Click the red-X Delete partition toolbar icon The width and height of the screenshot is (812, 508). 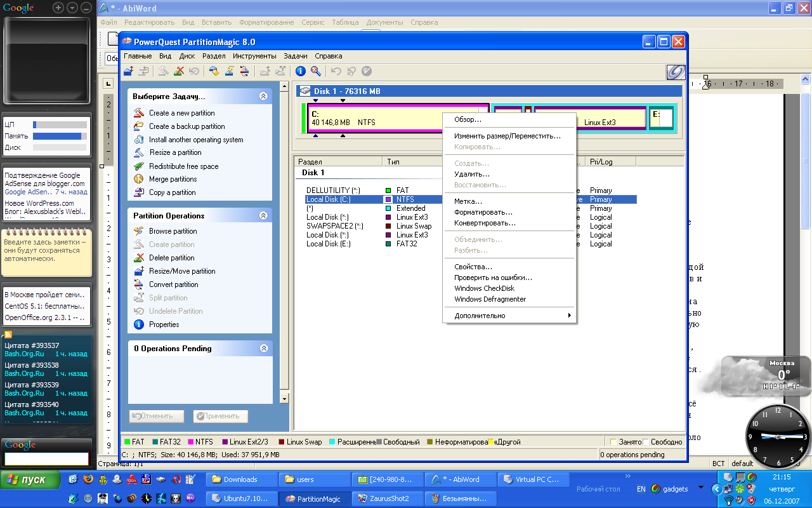coord(180,71)
